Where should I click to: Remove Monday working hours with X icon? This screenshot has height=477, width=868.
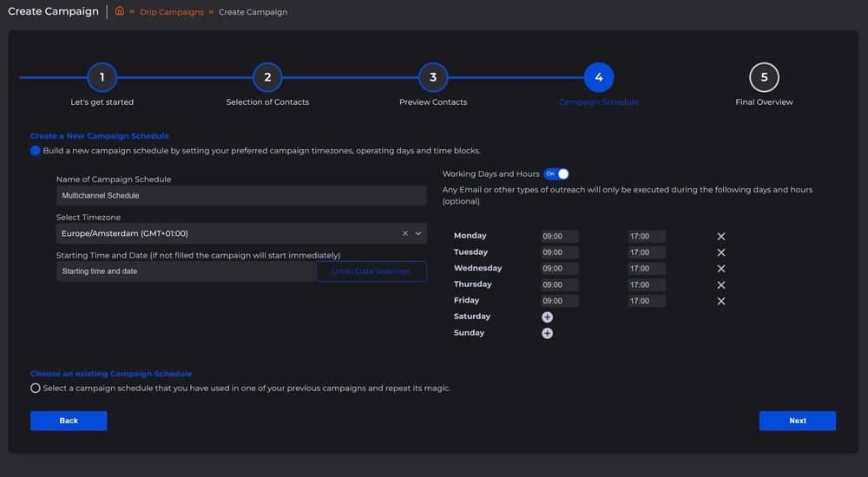pos(720,237)
